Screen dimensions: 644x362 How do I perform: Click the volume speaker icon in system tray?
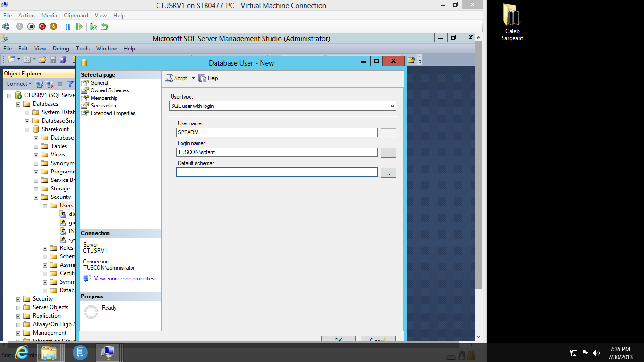click(596, 353)
